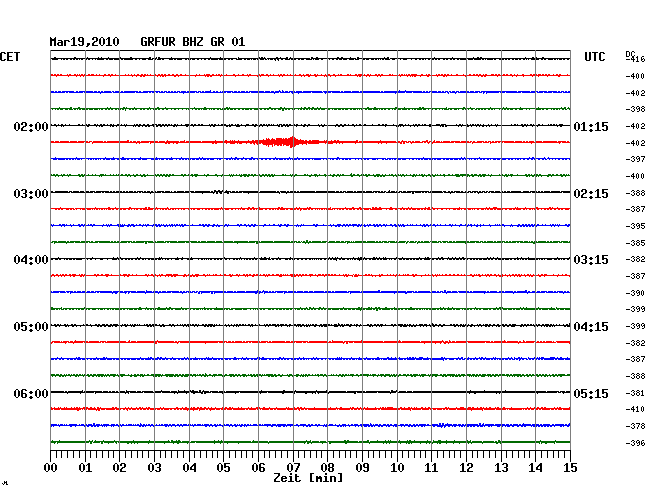Image resolution: width=650 pixels, height=494 pixels.
Task: Click the Zeit [min] axis title
Action: (x=308, y=478)
